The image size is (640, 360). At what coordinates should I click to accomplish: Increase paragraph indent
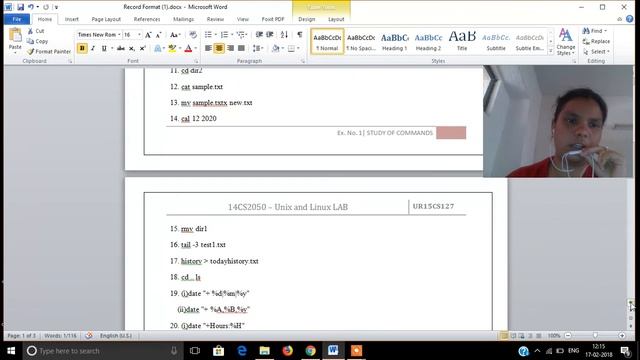(x=270, y=35)
